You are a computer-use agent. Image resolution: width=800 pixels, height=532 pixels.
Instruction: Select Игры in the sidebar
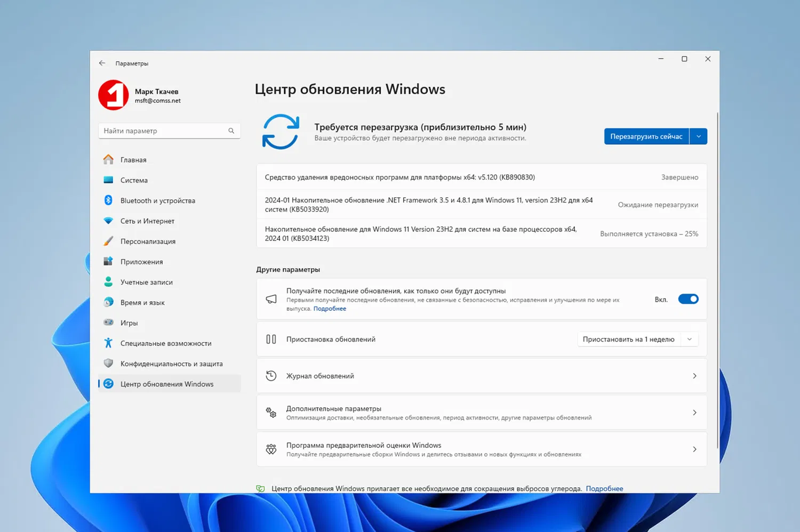click(170, 323)
